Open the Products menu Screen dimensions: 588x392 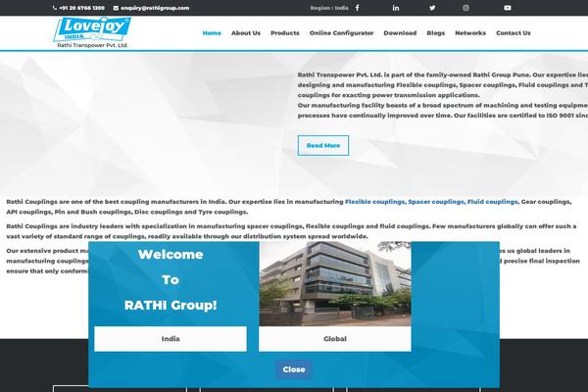pos(285,33)
